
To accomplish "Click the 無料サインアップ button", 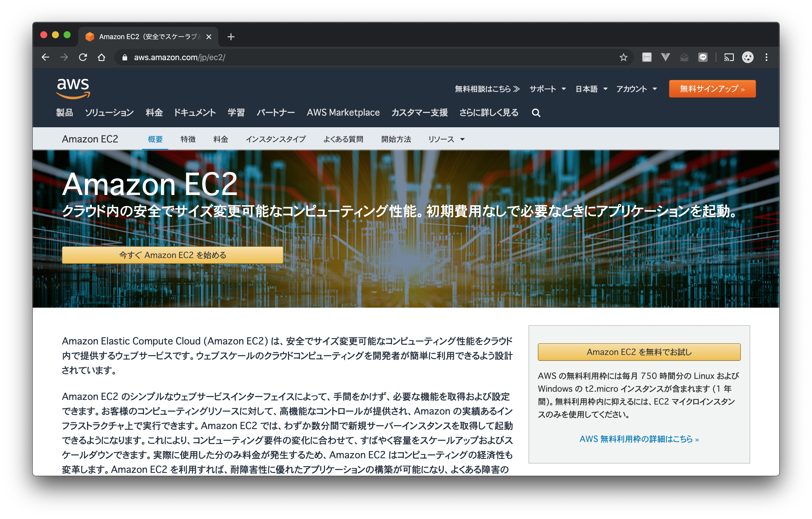I will pyautogui.click(x=712, y=89).
